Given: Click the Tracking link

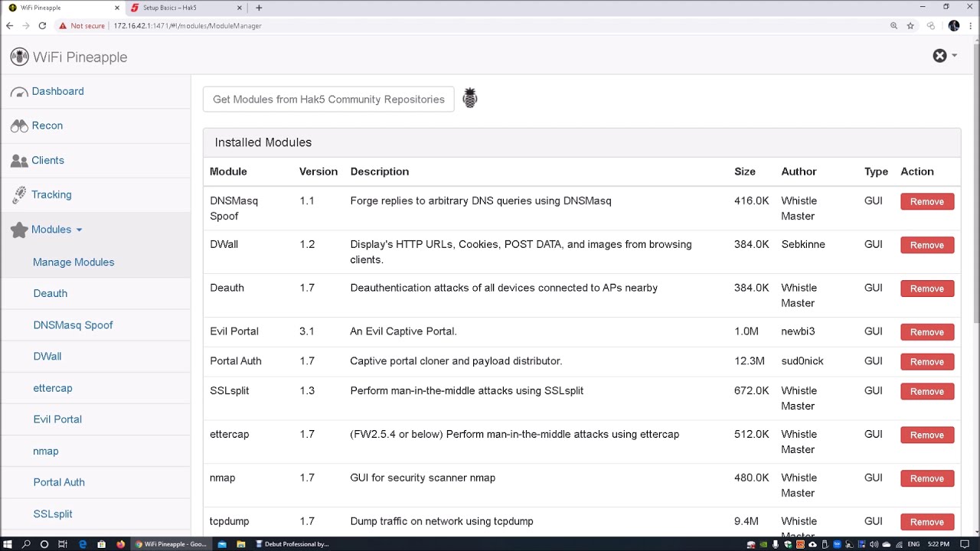Looking at the screenshot, I should point(51,194).
